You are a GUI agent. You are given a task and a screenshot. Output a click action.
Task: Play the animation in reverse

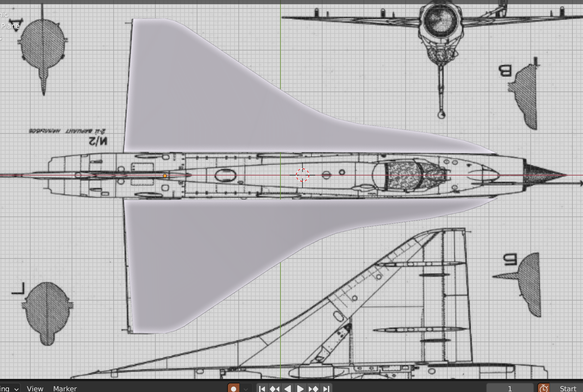pos(288,388)
